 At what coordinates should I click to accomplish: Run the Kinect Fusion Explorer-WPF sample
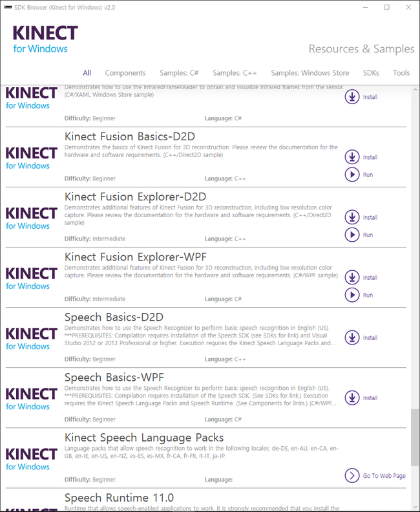[352, 295]
